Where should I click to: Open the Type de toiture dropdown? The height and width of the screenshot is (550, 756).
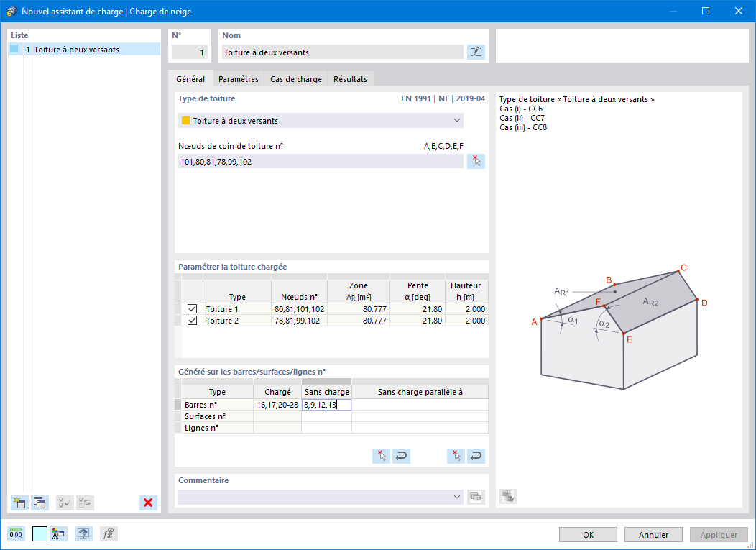coord(321,121)
